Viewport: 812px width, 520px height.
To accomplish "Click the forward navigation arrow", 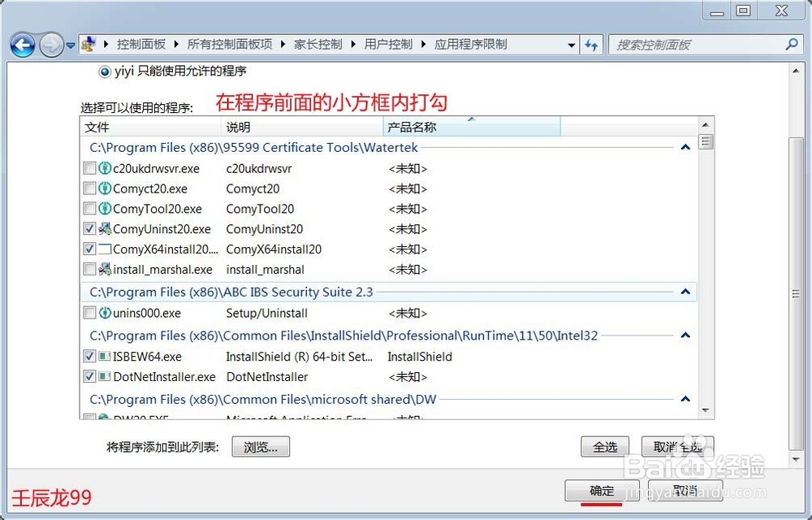I will pos(50,45).
